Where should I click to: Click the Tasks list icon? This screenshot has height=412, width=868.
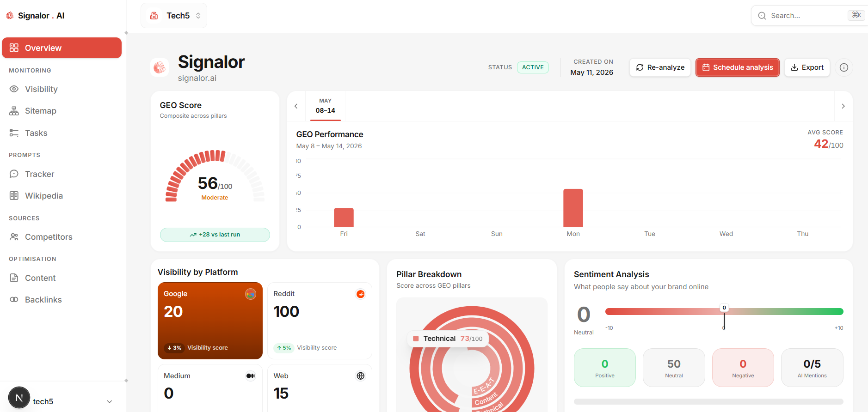pos(14,133)
